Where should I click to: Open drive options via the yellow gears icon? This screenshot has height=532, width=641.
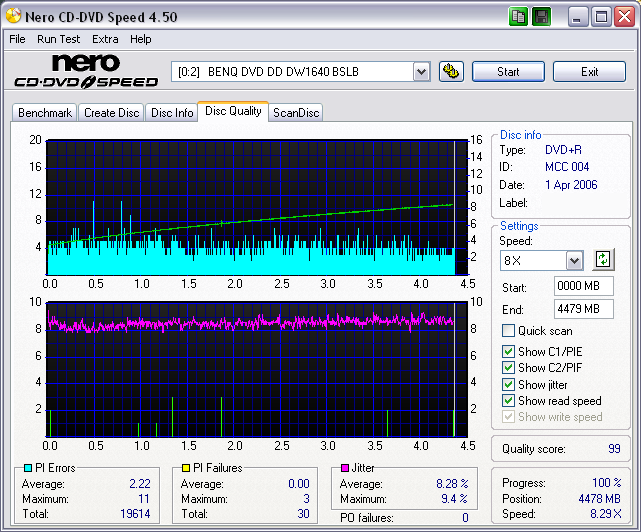pos(451,71)
